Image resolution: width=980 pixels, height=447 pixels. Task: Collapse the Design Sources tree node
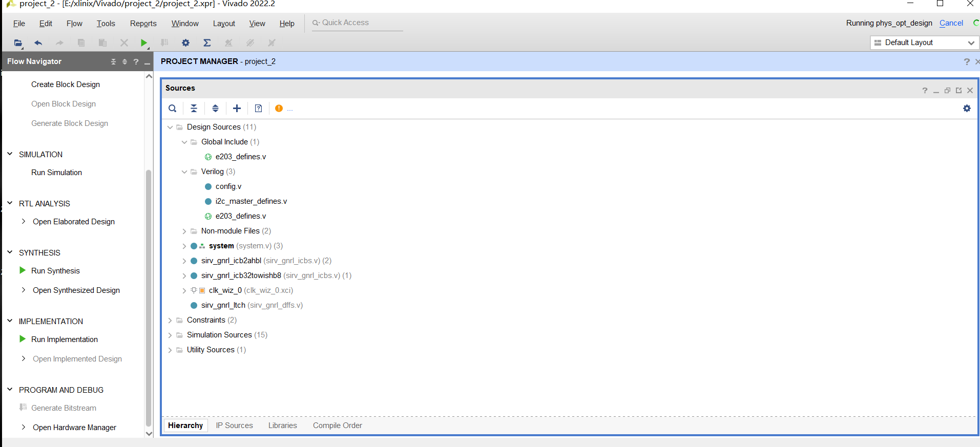click(x=170, y=127)
